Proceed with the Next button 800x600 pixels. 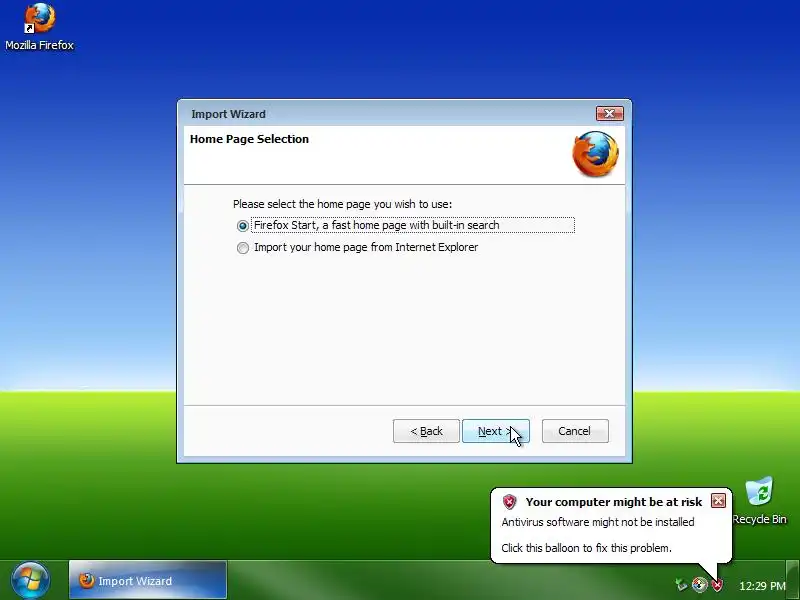[x=495, y=431]
